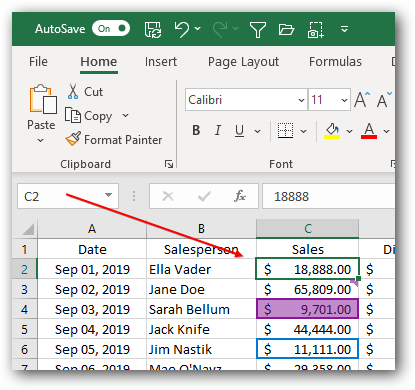Click the Insert Function fx icon

tap(240, 196)
